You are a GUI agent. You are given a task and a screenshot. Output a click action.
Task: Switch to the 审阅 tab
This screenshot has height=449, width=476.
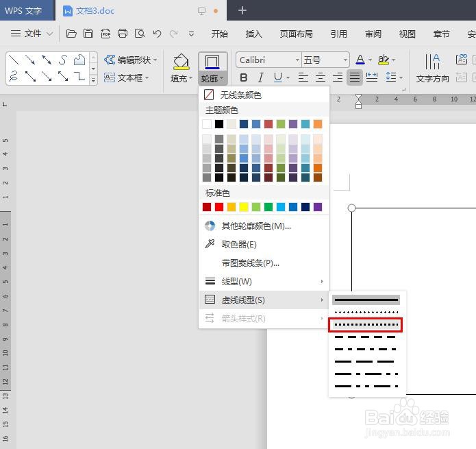(x=373, y=34)
